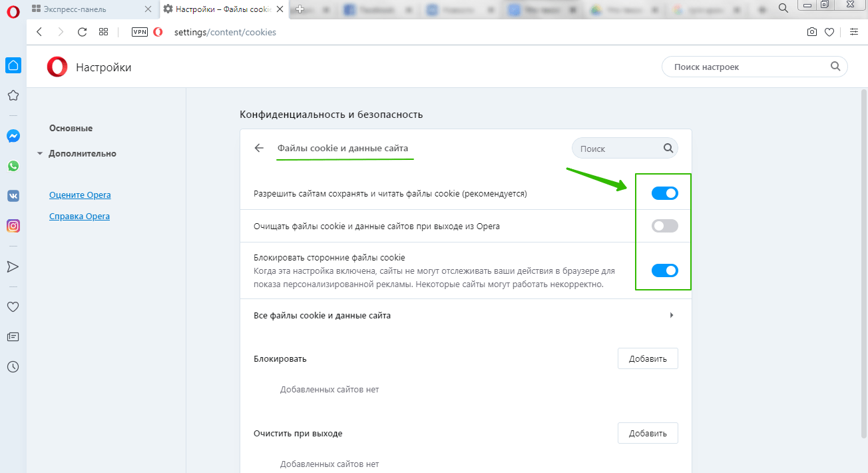The height and width of the screenshot is (473, 868).
Task: Focus the Поиск настроек search field
Action: [755, 67]
